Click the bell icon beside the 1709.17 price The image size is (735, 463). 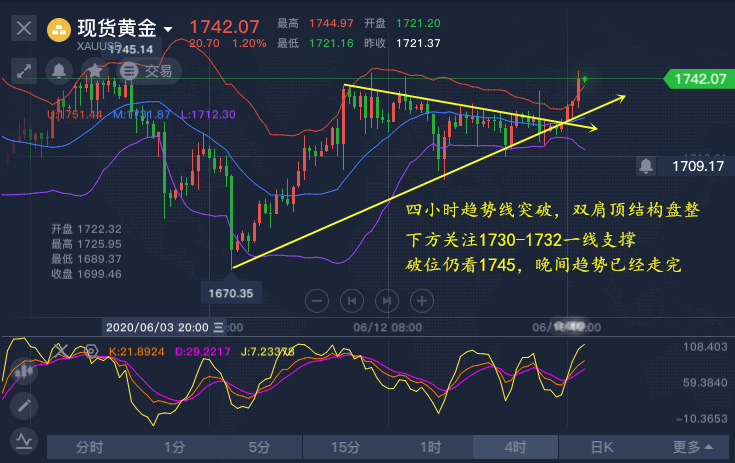tap(647, 165)
